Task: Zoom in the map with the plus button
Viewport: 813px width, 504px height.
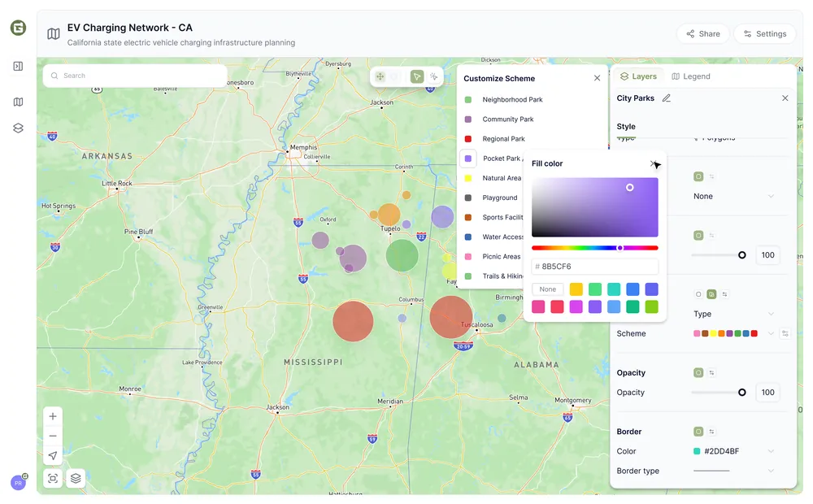Action: tap(53, 416)
